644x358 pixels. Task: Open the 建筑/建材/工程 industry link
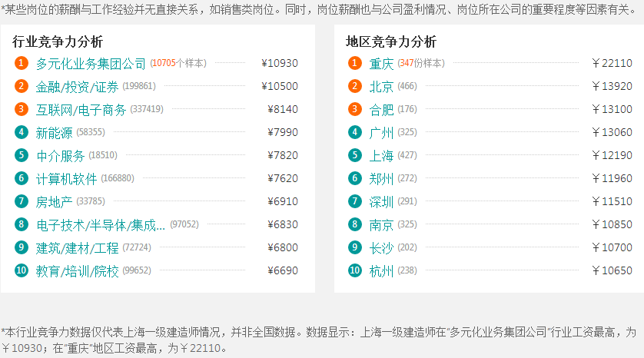tap(78, 247)
